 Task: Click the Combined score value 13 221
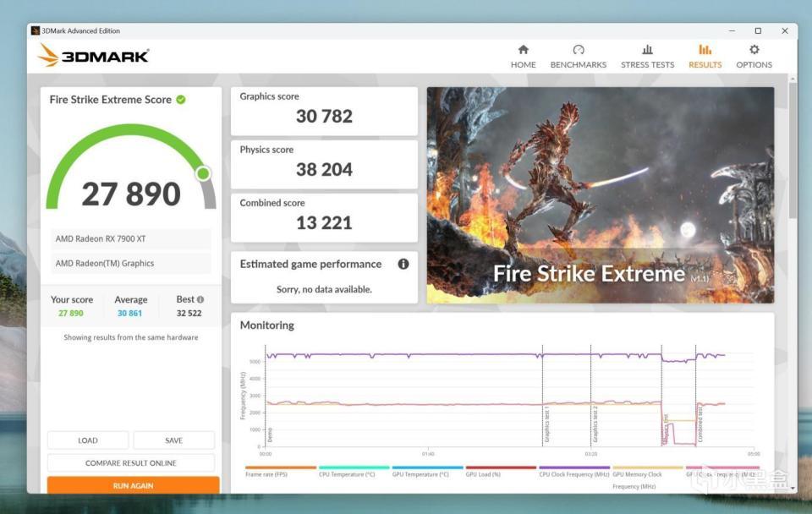click(324, 223)
